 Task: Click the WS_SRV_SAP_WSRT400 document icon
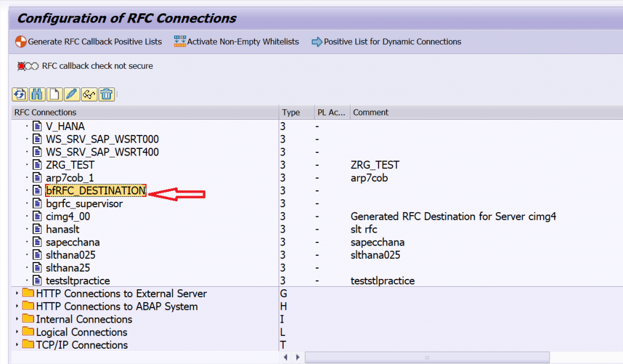(x=37, y=152)
